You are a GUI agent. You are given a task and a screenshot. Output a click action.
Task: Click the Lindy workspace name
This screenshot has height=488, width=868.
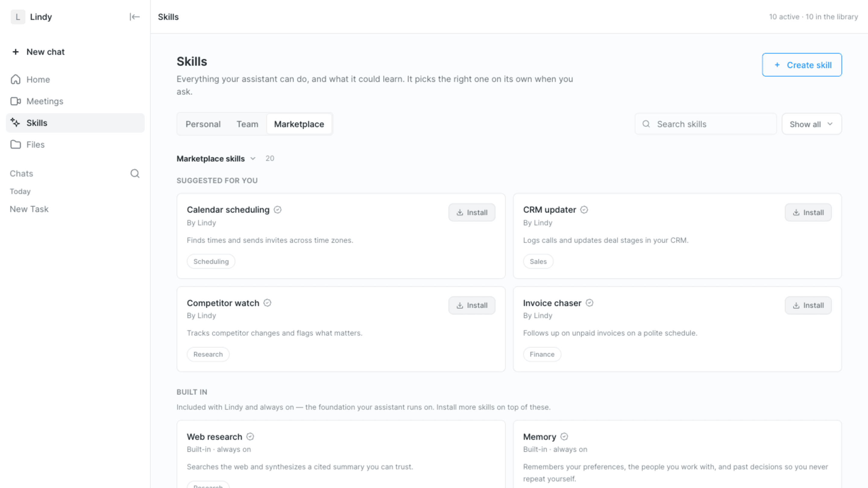pyautogui.click(x=41, y=17)
